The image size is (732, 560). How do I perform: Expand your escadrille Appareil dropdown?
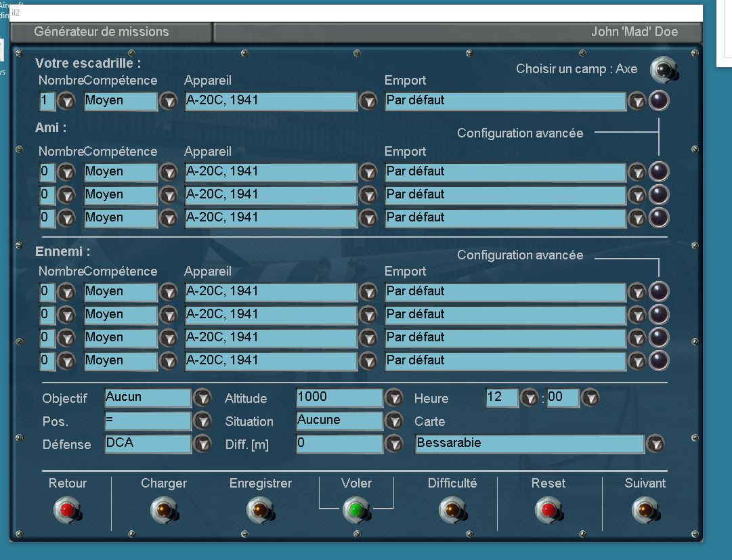click(x=368, y=102)
